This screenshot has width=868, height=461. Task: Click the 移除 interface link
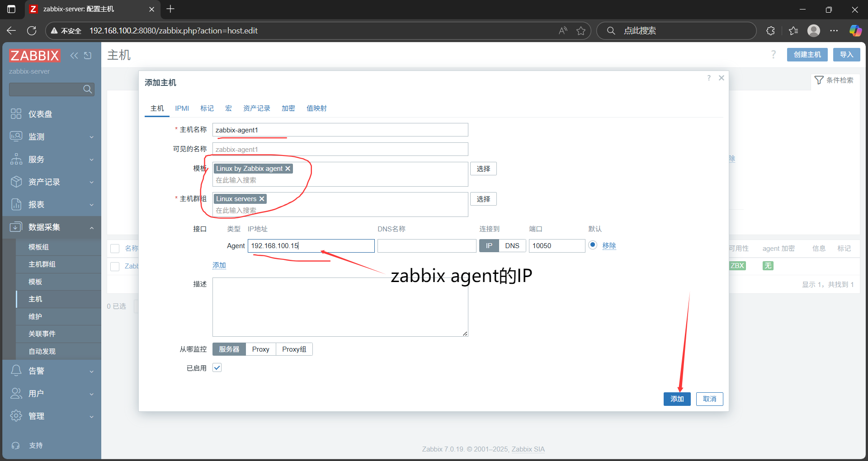click(x=609, y=246)
